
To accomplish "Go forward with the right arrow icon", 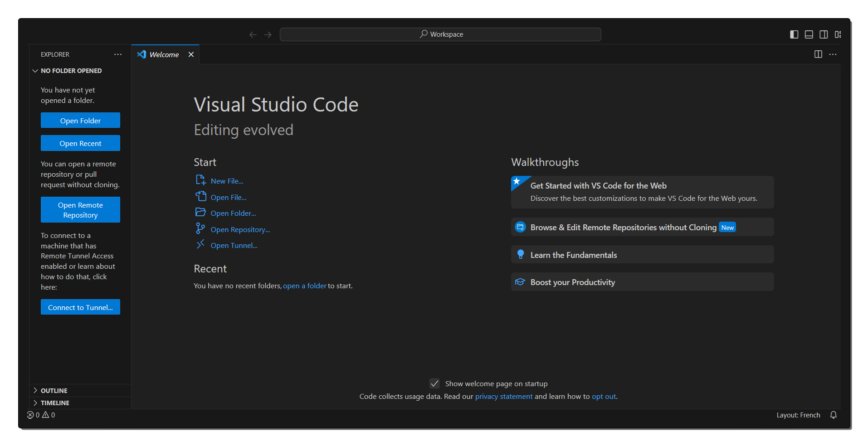I will 268,34.
